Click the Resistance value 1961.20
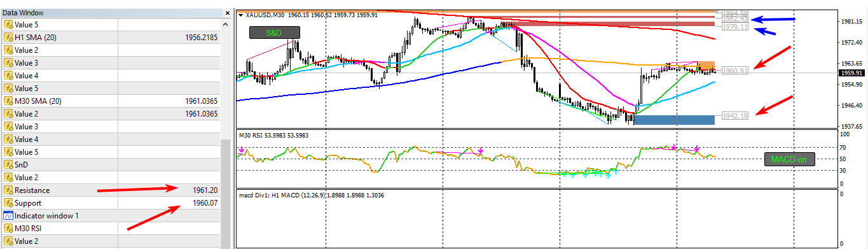This screenshot has height=249, width=868. coord(205,190)
